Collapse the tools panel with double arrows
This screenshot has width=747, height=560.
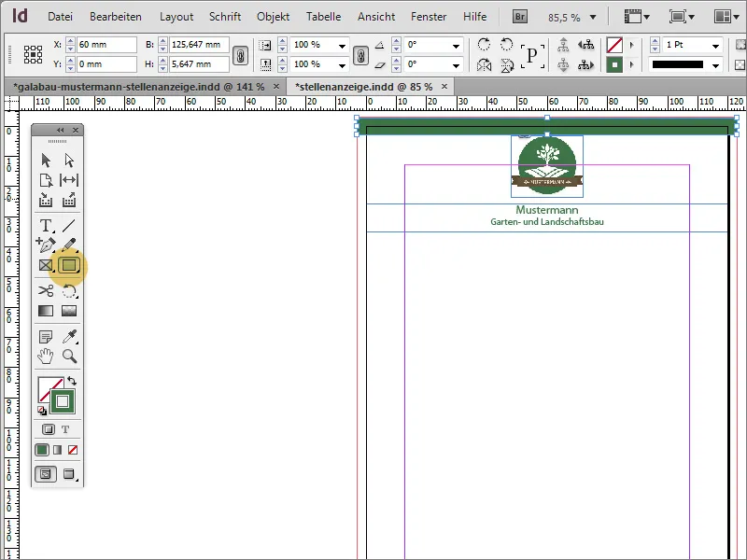(60, 130)
